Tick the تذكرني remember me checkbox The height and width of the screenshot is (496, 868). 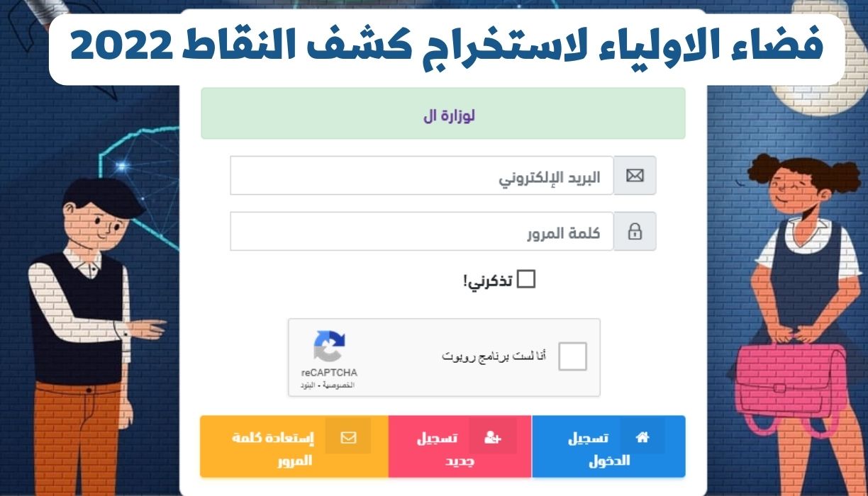coord(525,279)
